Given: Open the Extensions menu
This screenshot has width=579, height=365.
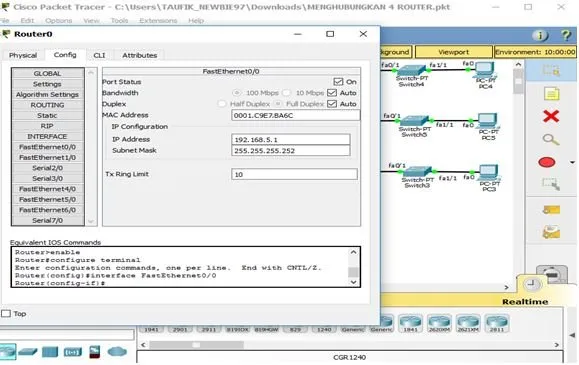Looking at the screenshot, I should 158,21.
